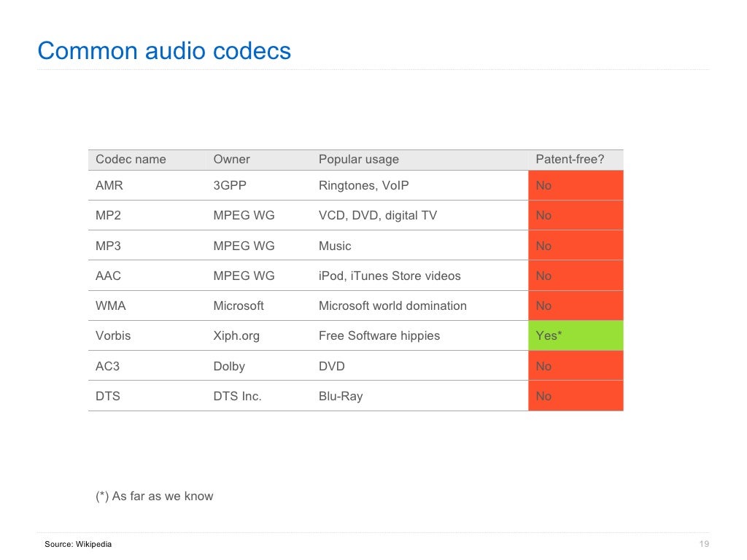The width and height of the screenshot is (747, 560).
Task: Select the 'Codec name' column header
Action: [x=131, y=160]
